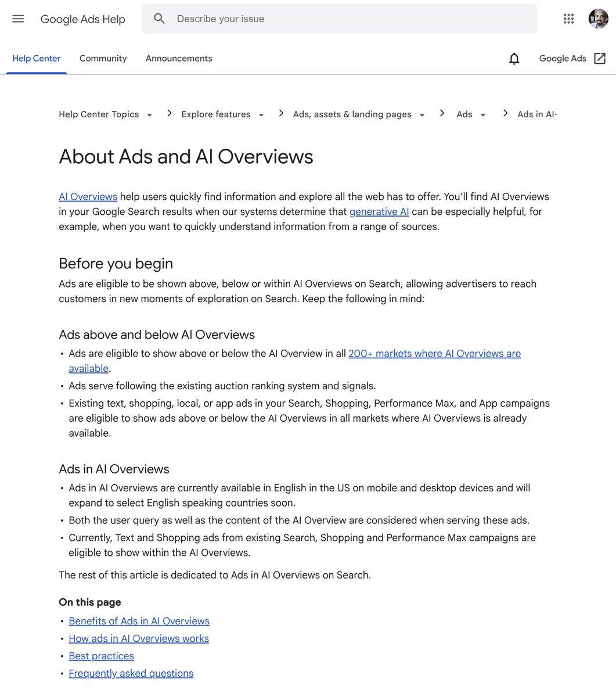The height and width of the screenshot is (697, 616).
Task: Expand the Explore features breadcrumb dropdown
Action: [x=261, y=115]
